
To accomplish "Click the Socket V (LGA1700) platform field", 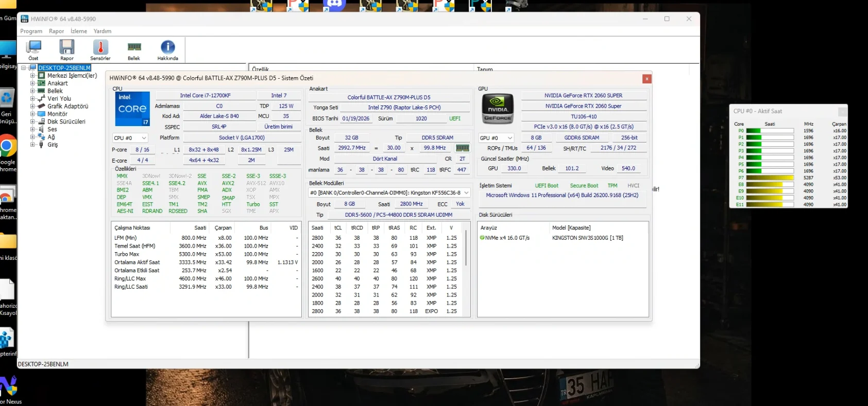I will tap(242, 138).
